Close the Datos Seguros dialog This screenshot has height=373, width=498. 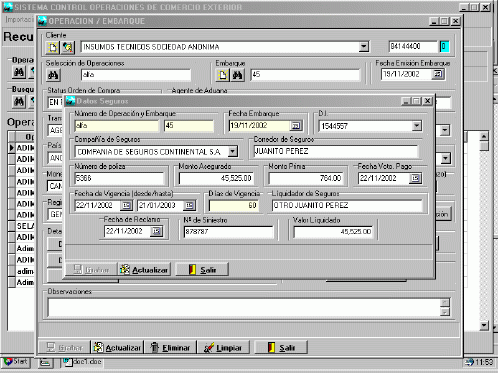pos(427,101)
